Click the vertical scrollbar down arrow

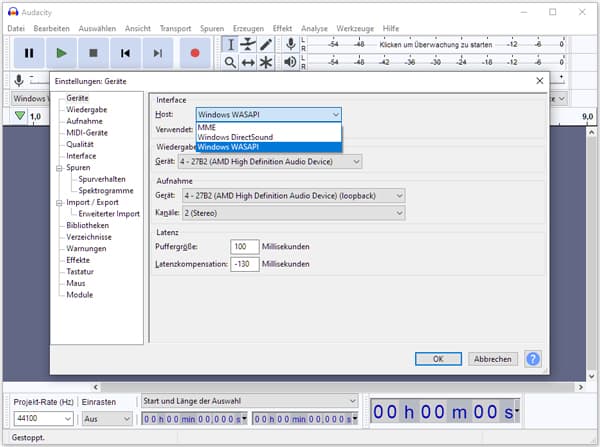592,376
